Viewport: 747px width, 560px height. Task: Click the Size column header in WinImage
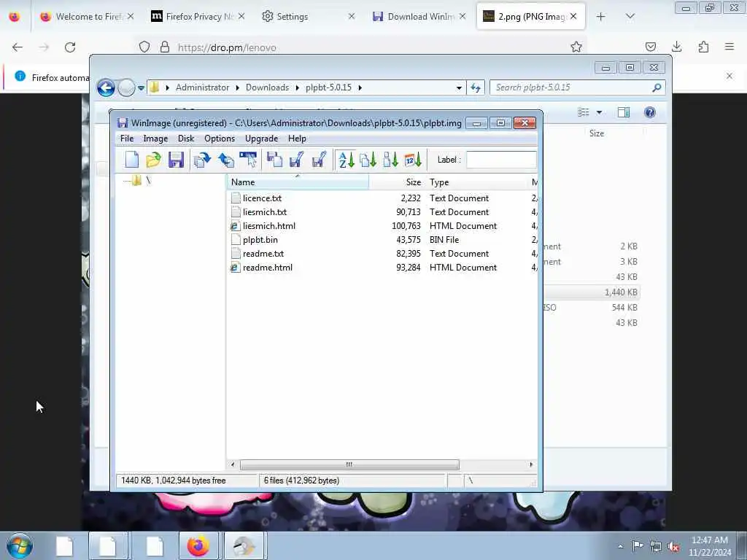coord(398,182)
